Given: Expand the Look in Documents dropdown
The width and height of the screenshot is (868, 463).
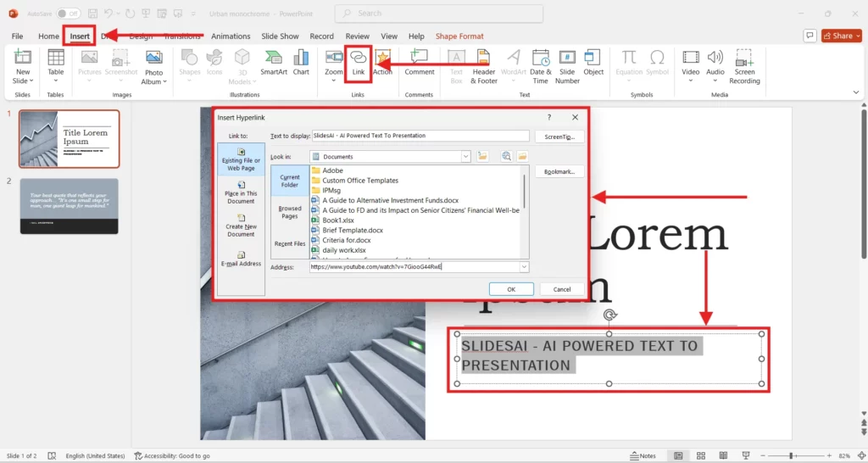Looking at the screenshot, I should (465, 157).
